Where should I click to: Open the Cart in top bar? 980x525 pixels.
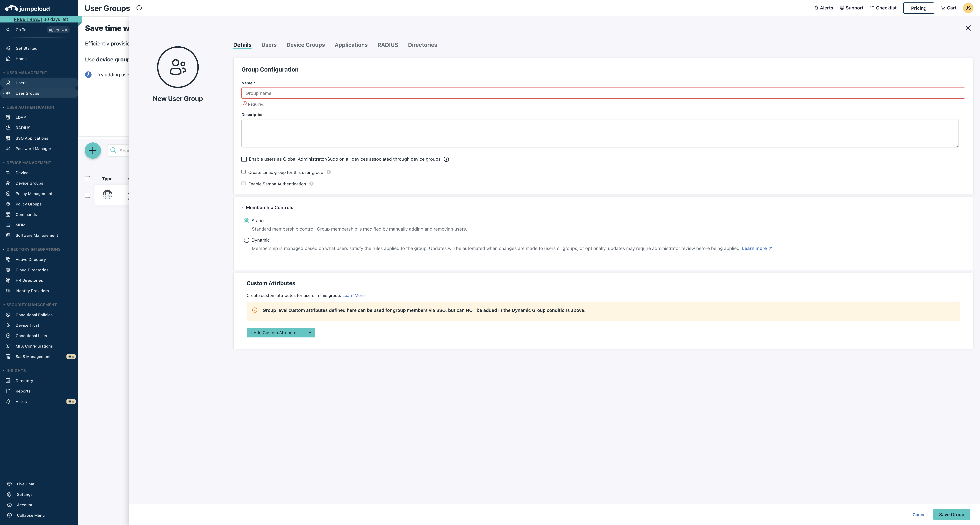point(948,8)
